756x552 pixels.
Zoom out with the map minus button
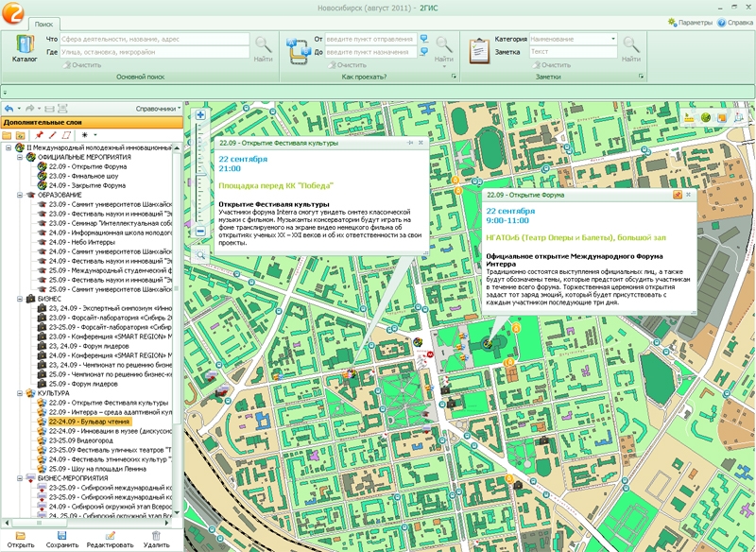(x=200, y=232)
